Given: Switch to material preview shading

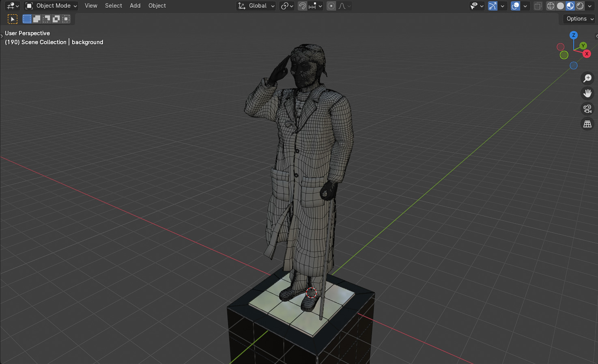Looking at the screenshot, I should 570,6.
